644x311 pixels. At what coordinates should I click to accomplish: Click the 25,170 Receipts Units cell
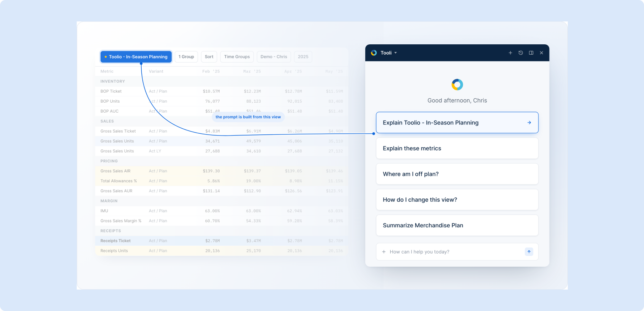coord(254,251)
